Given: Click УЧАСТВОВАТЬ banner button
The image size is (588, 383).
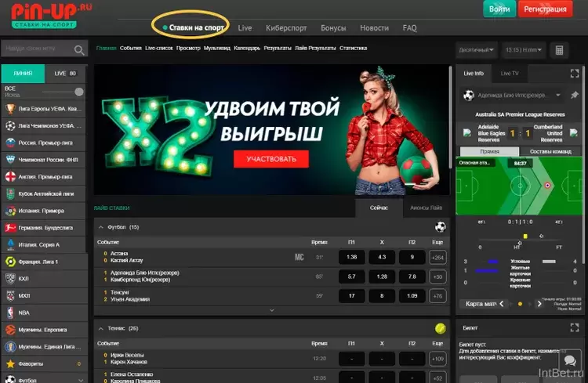Looking at the screenshot, I should coord(271,159).
